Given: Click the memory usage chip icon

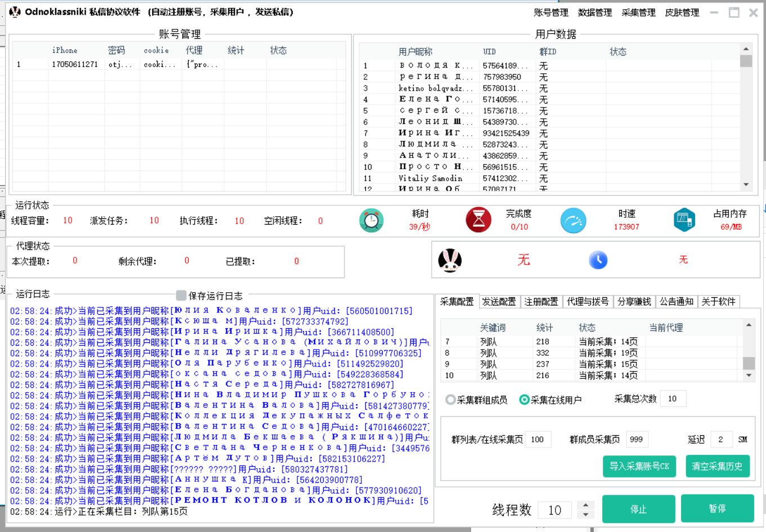Looking at the screenshot, I should coord(684,220).
